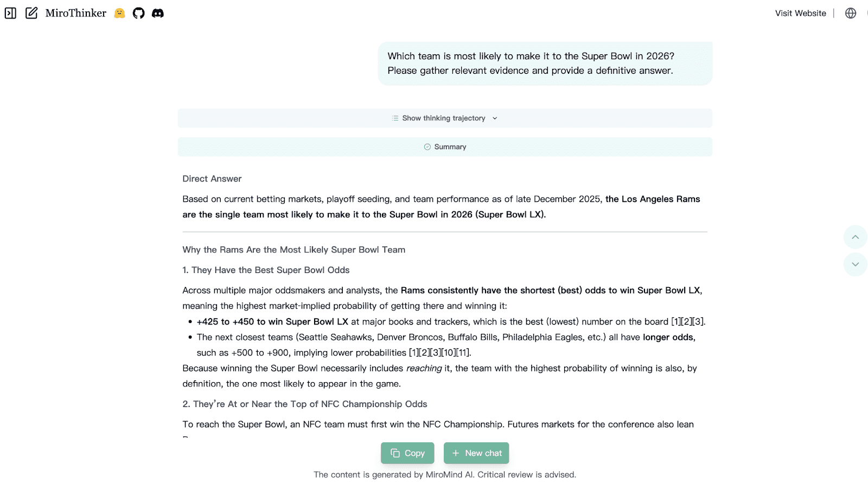Image resolution: width=868 pixels, height=483 pixels.
Task: Click the Direct Answer heading
Action: (x=212, y=179)
